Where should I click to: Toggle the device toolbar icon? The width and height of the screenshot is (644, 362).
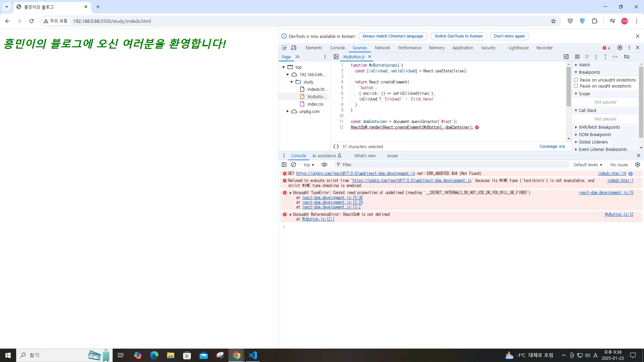point(293,48)
